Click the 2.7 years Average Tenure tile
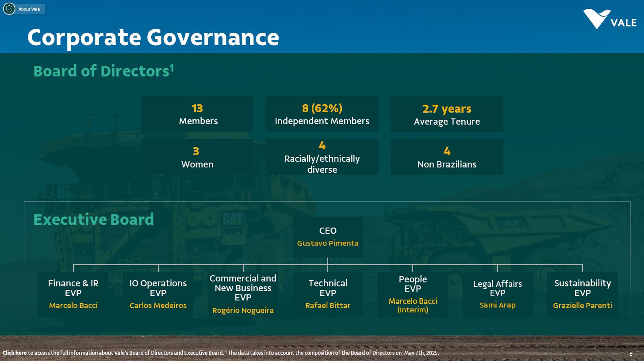Image resolution: width=644 pixels, height=361 pixels. tap(447, 114)
